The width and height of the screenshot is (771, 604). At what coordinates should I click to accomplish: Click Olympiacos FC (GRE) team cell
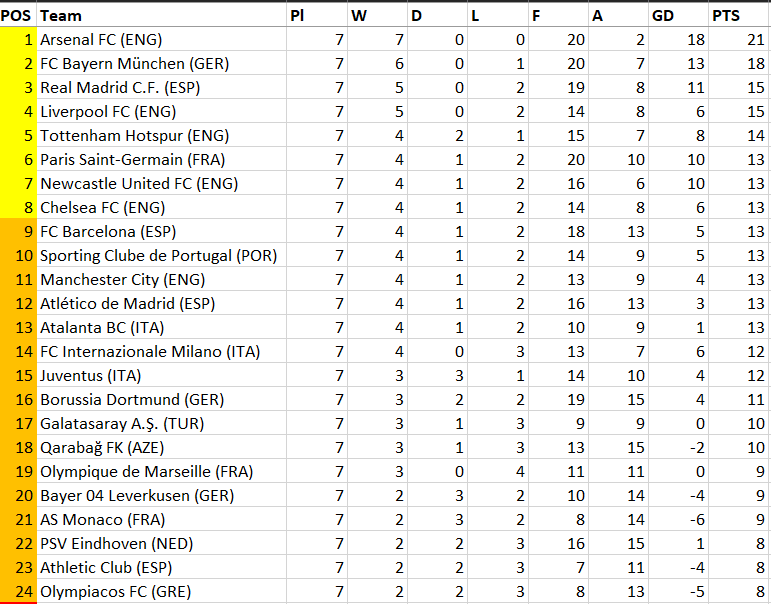161,591
